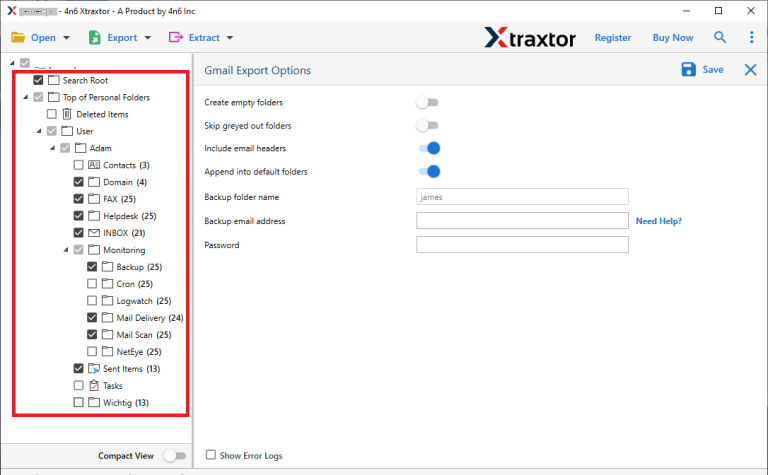Screen dimensions: 768x475
Task: Open the Extract menu dropdown arrow
Action: [x=230, y=38]
